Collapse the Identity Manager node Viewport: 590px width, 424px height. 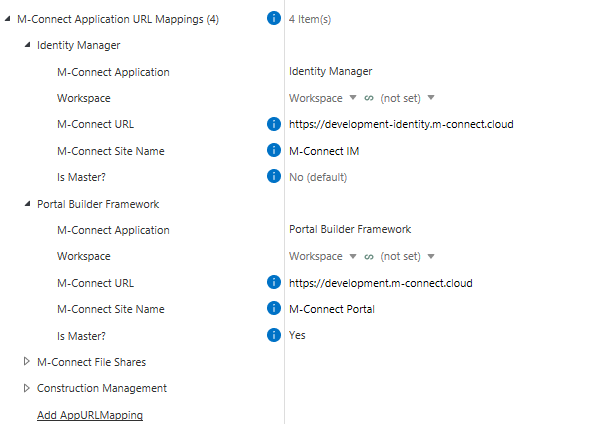(x=27, y=45)
